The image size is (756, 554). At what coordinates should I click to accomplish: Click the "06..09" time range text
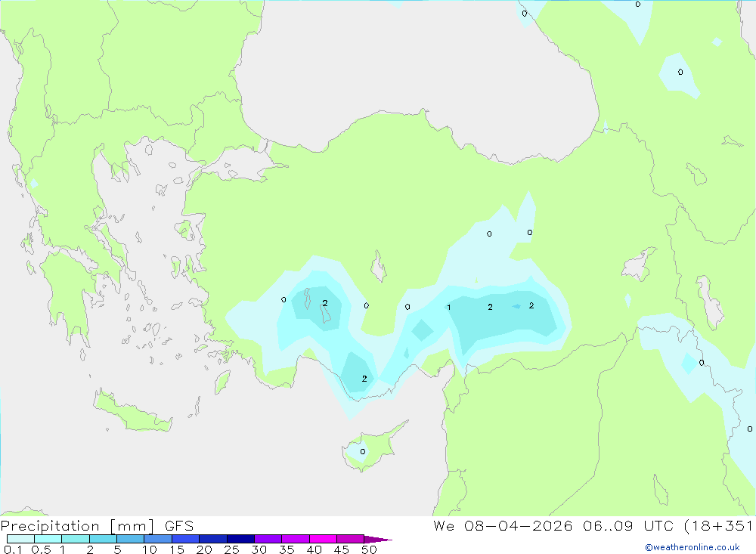[x=608, y=525]
